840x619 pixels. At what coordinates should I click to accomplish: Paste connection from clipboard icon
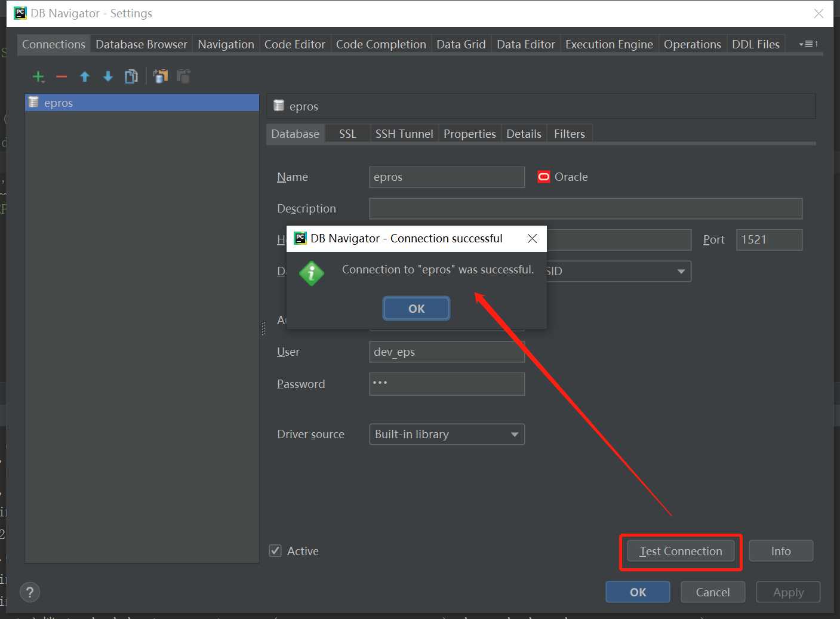tap(183, 76)
